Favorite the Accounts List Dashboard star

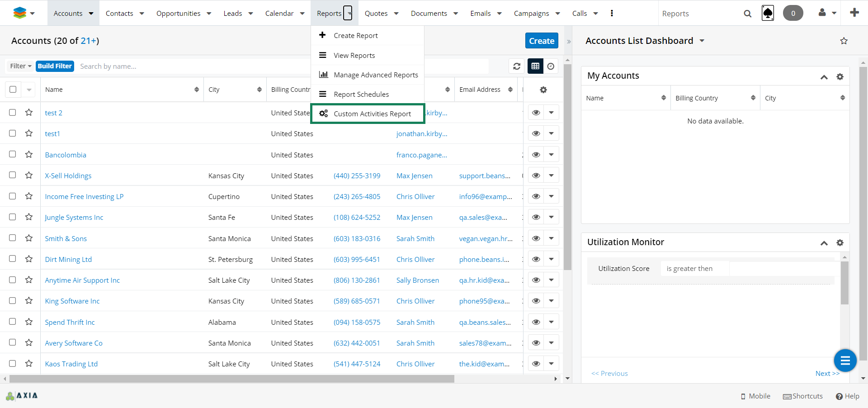[844, 41]
